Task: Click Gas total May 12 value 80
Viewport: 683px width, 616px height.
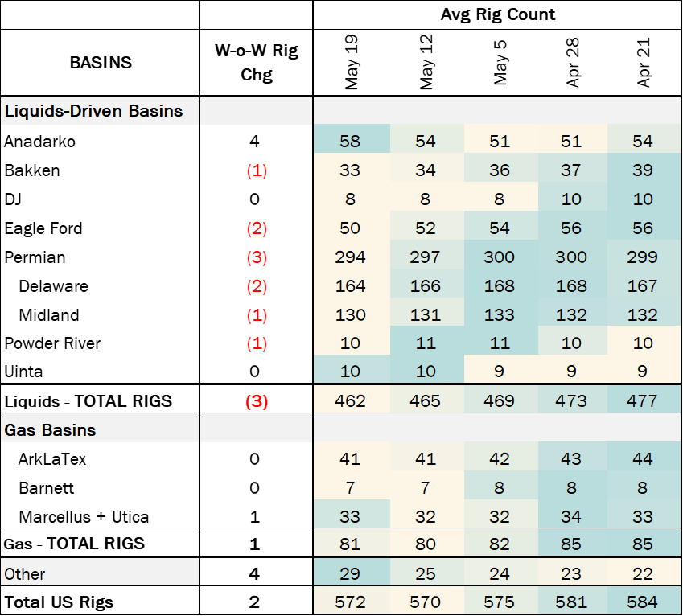Action: (426, 544)
